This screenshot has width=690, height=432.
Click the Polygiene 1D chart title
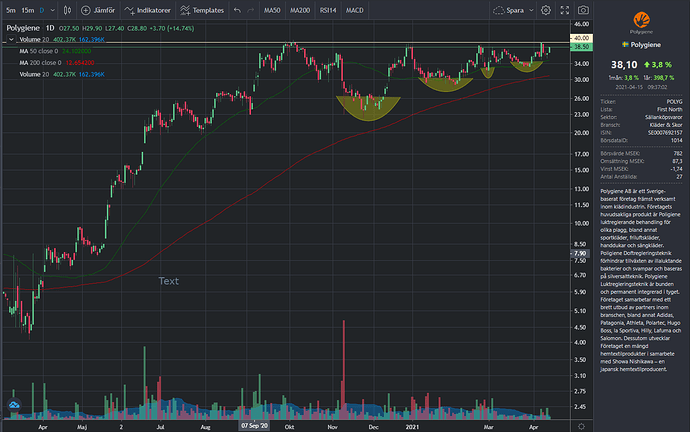point(30,28)
